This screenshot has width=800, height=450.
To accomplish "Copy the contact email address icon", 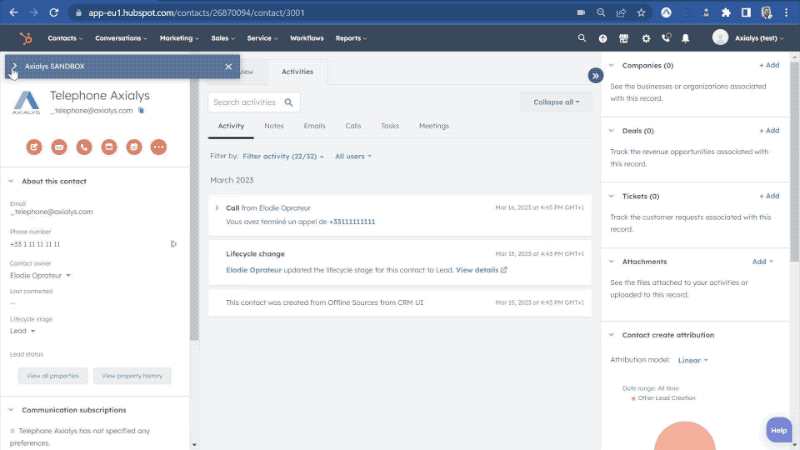I will point(141,110).
